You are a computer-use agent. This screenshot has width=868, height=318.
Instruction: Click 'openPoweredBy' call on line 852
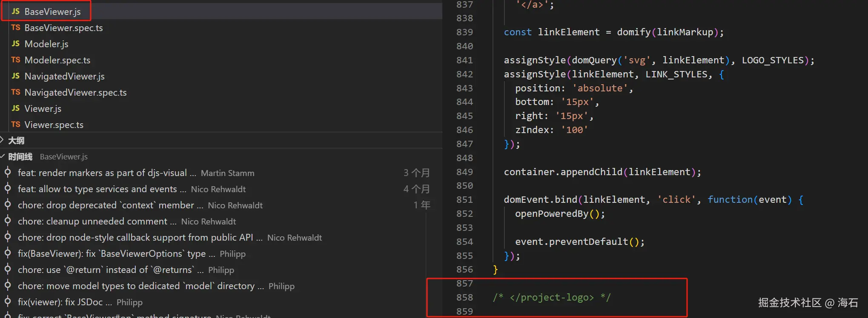(x=552, y=214)
